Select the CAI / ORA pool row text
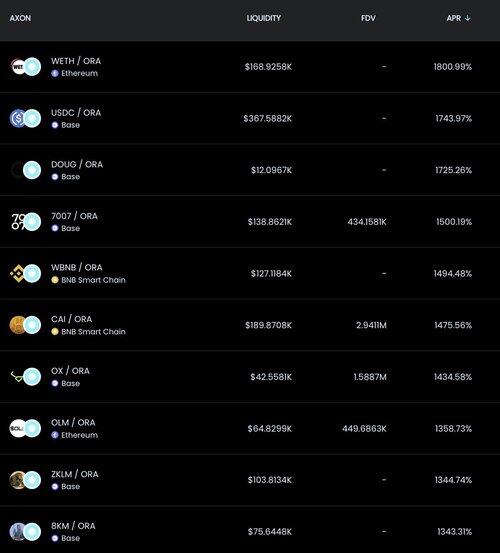This screenshot has height=553, width=500. tap(71, 319)
